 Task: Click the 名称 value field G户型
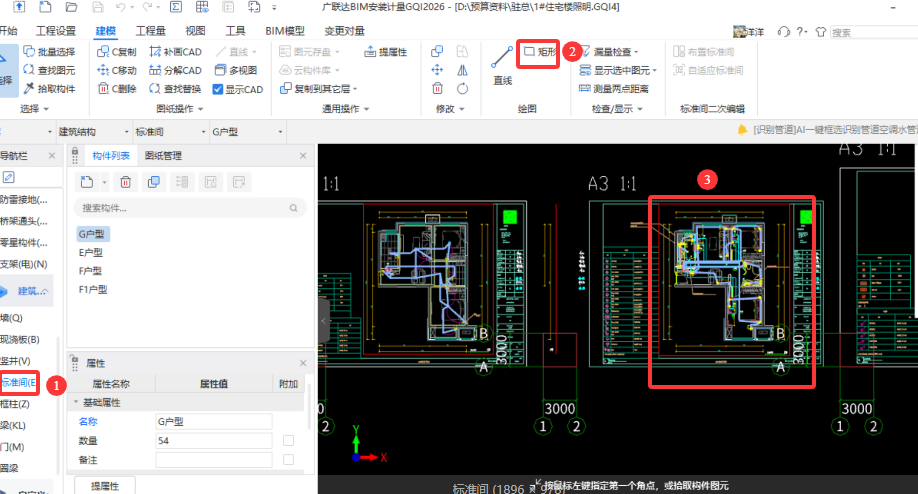pos(214,421)
